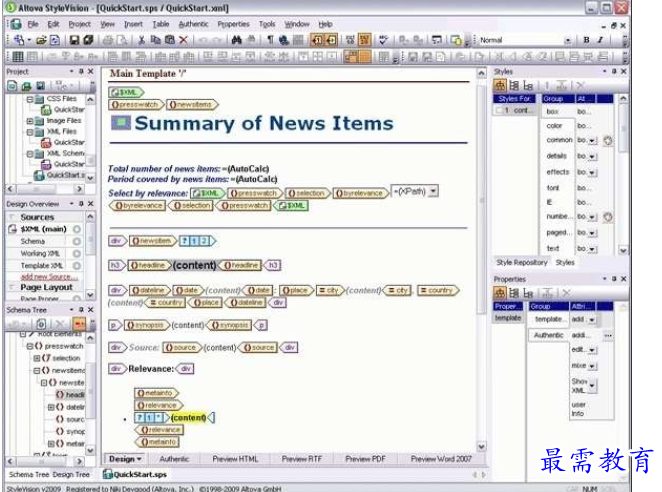The width and height of the screenshot is (662, 492).
Task: Switch to the Style Repository tab
Action: click(522, 263)
